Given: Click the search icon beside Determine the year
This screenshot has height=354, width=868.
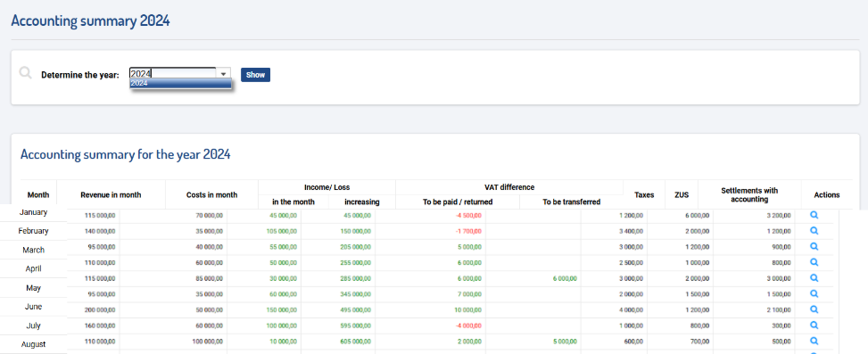Looking at the screenshot, I should coord(26,73).
